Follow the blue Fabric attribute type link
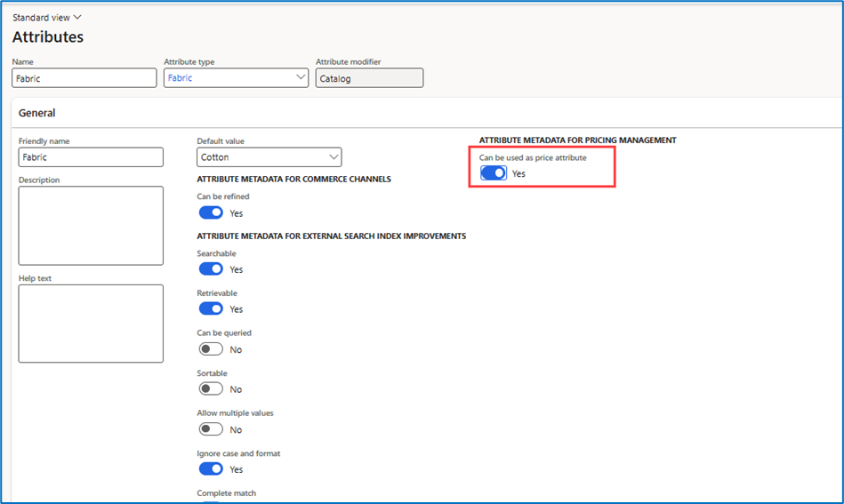Viewport: 844px width, 504px height. tap(181, 78)
